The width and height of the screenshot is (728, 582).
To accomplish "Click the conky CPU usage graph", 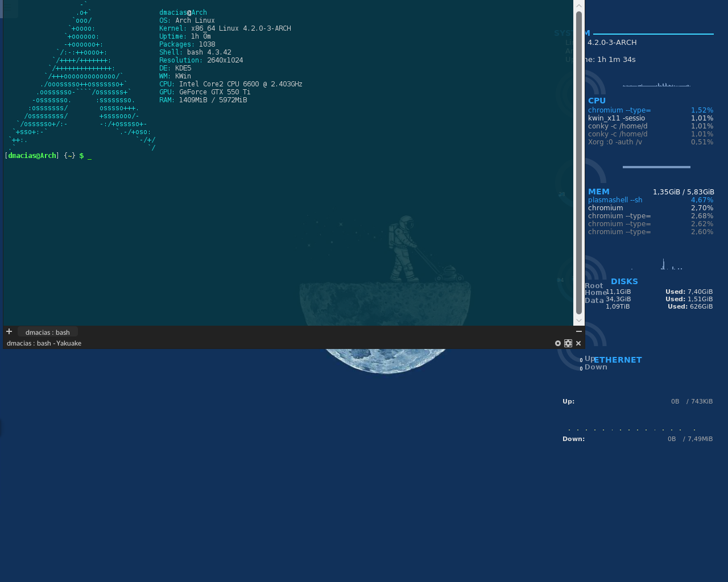I will [656, 84].
